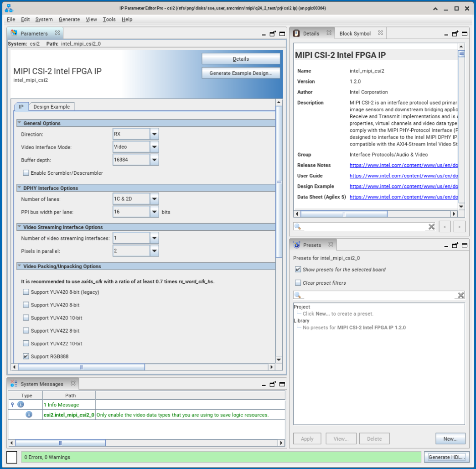Open the User Guide link

point(404,176)
